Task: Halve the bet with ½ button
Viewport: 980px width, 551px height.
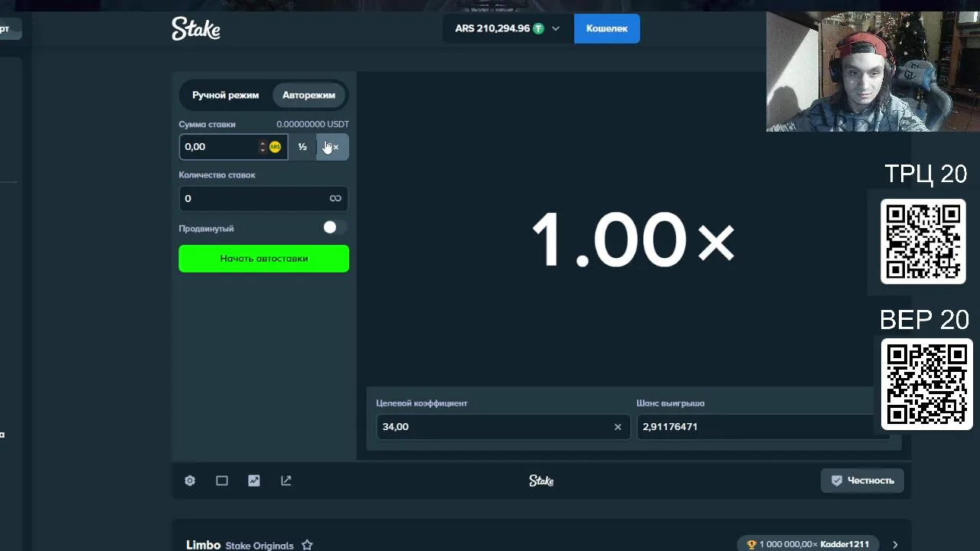Action: (x=302, y=147)
